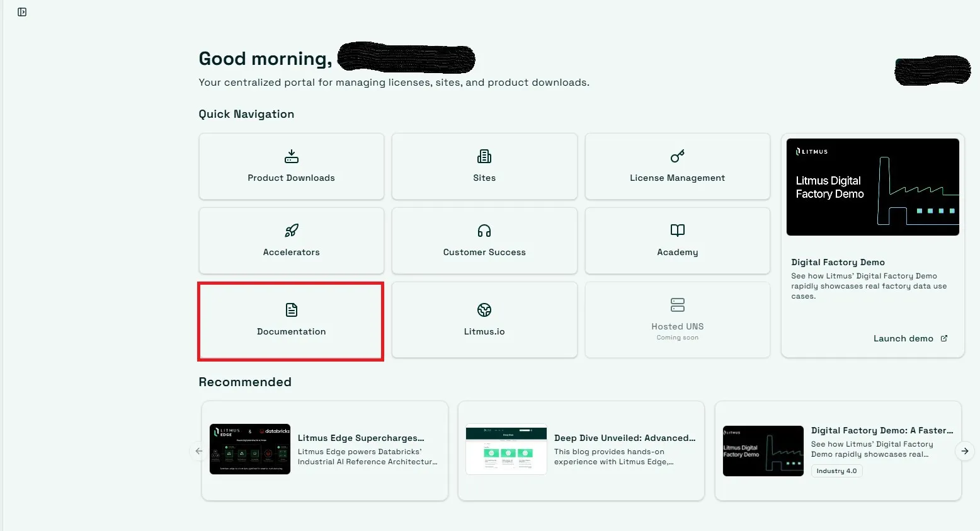The height and width of the screenshot is (531, 980).
Task: Click the 'Quick Navigation' heading
Action: coord(246,114)
